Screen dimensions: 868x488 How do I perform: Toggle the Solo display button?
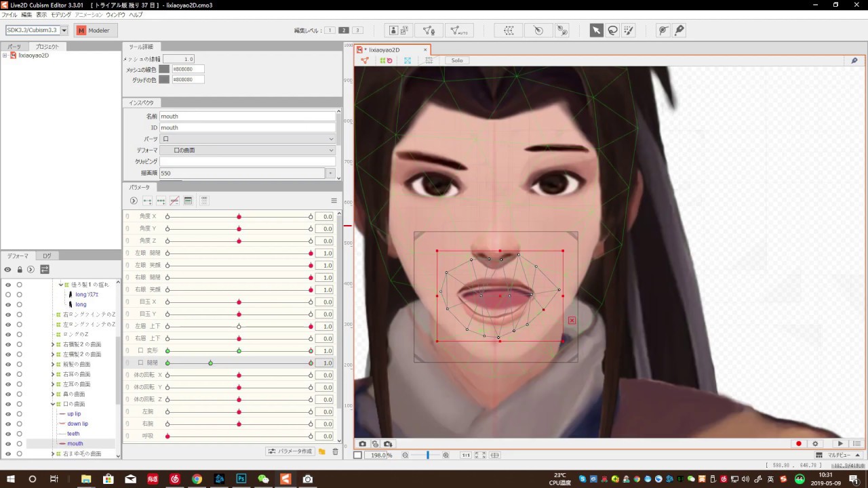[457, 60]
